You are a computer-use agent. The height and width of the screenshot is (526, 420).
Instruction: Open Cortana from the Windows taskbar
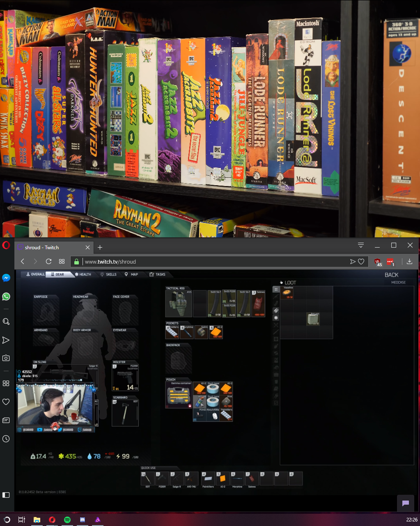click(7, 519)
